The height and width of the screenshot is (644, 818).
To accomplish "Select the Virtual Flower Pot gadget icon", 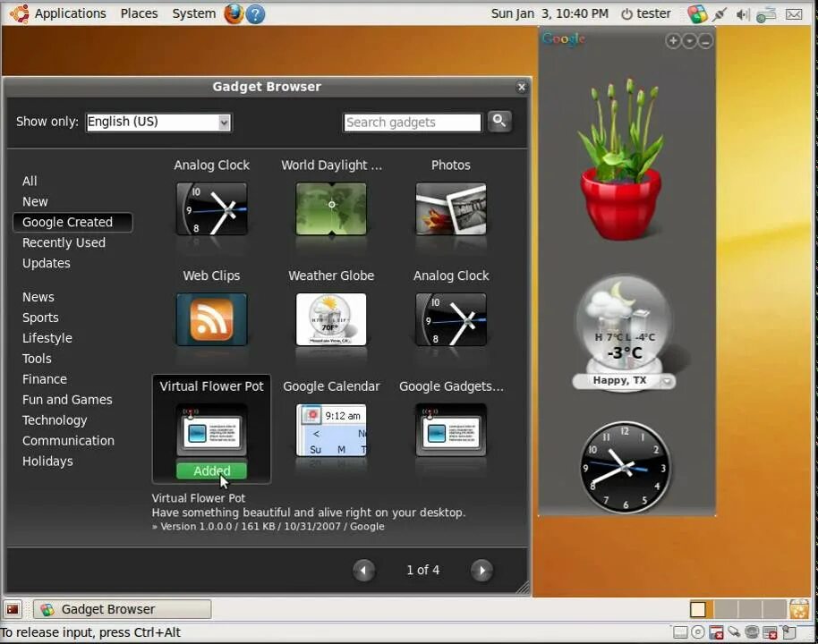I will pos(212,429).
